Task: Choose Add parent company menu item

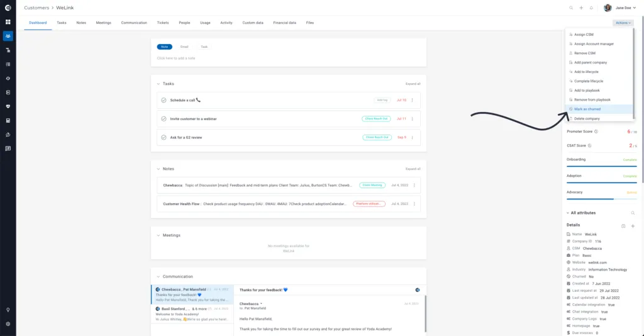Action: [599, 62]
